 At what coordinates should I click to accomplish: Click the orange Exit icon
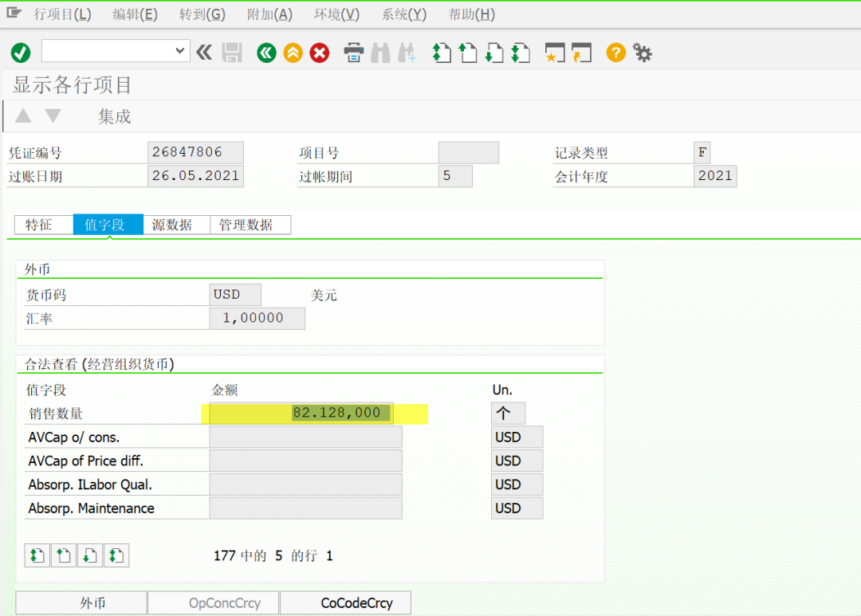(293, 53)
